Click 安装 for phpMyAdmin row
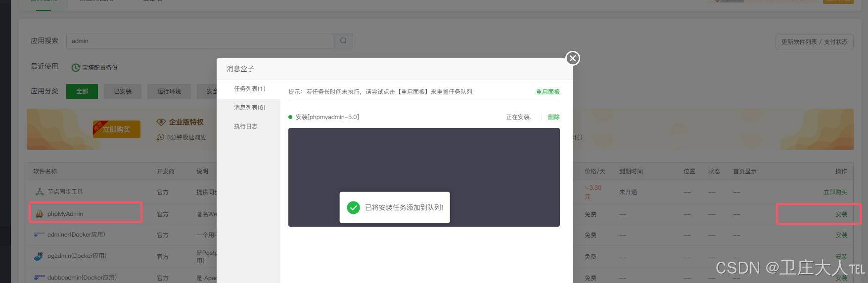868x283 pixels. click(841, 214)
